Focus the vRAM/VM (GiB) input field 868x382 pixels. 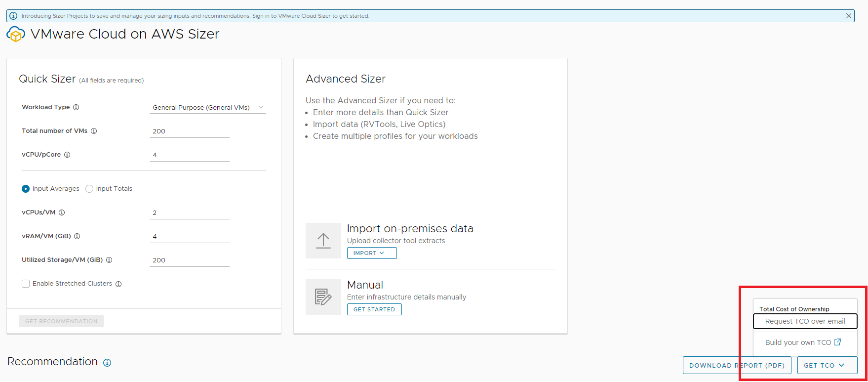coord(190,236)
